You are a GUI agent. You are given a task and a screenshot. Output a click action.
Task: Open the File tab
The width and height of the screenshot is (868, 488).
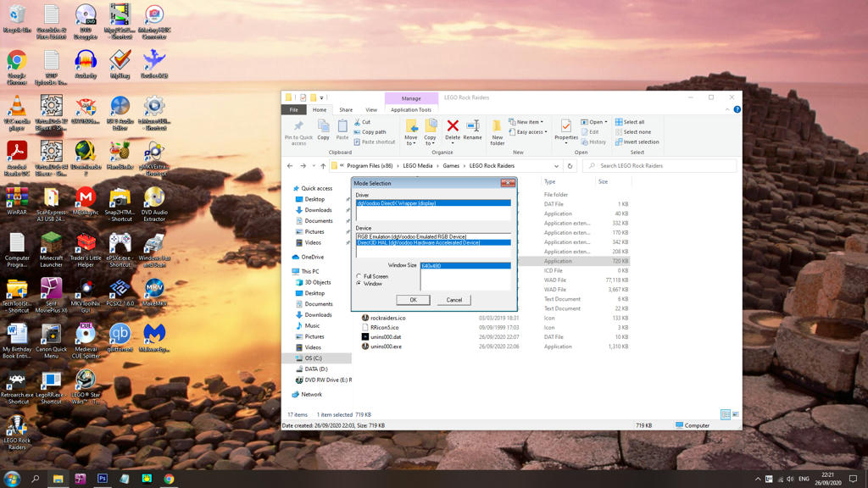293,109
